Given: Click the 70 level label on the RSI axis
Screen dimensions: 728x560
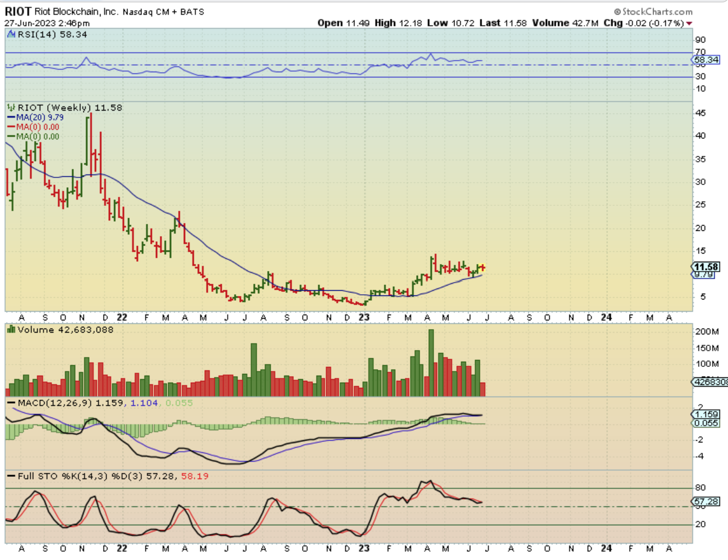Looking at the screenshot, I should 700,52.
